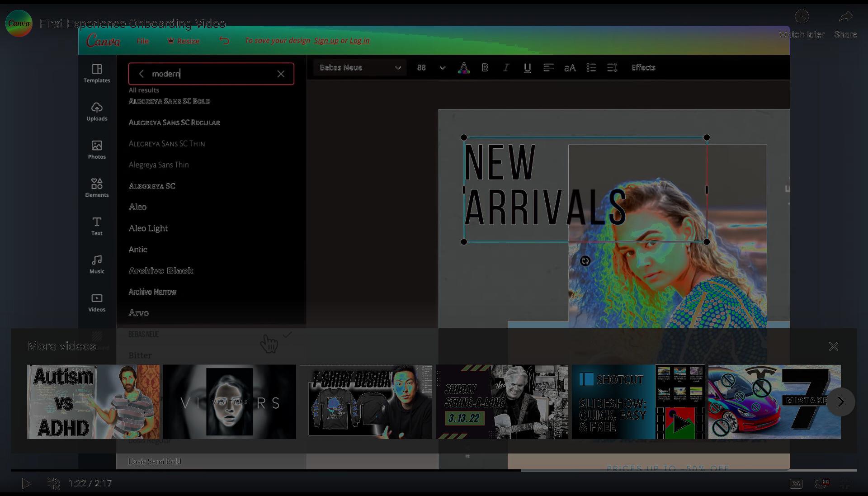Unmute the video sound

point(53,484)
